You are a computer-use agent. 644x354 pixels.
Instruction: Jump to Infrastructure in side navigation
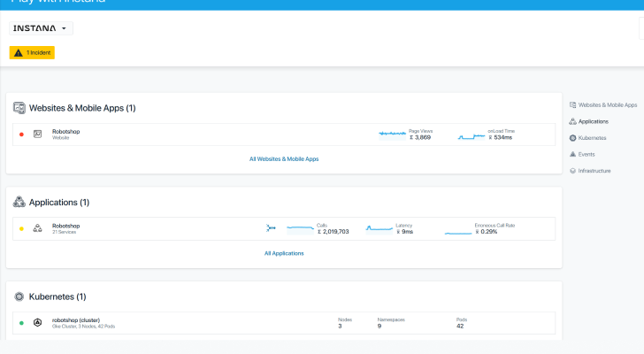pos(594,171)
